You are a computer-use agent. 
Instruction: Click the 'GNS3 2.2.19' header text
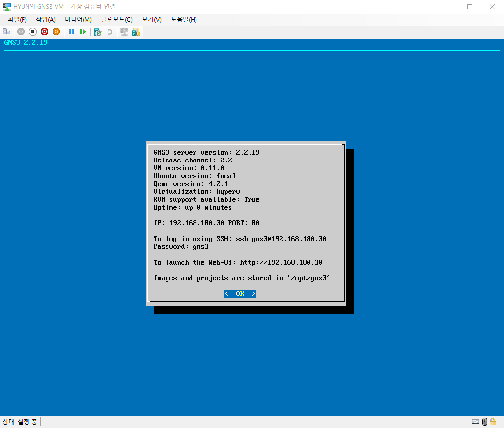pos(26,42)
